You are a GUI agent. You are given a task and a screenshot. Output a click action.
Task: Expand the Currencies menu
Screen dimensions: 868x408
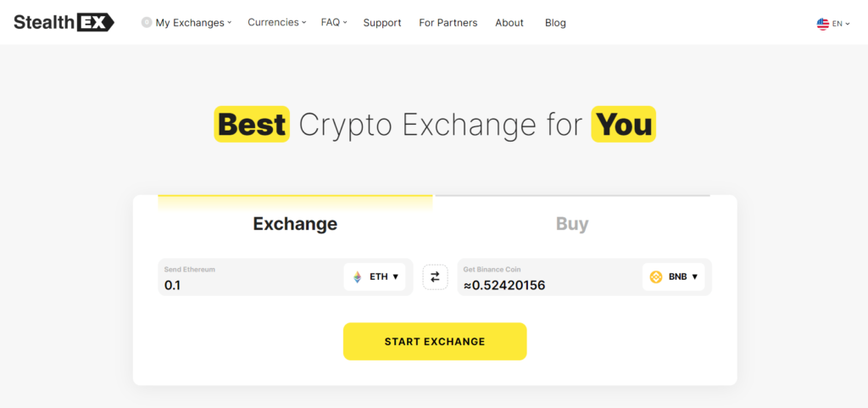[x=276, y=23]
